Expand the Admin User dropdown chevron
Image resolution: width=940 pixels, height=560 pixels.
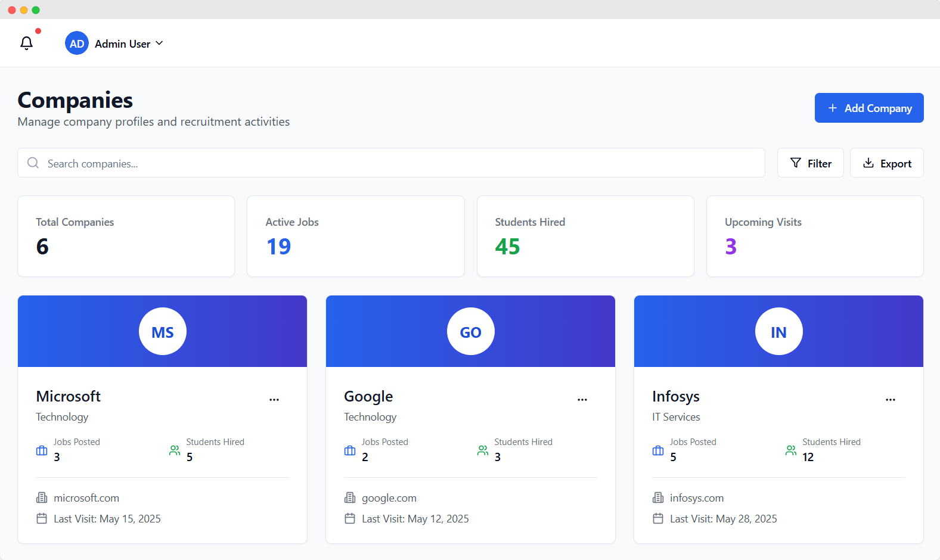coord(159,43)
